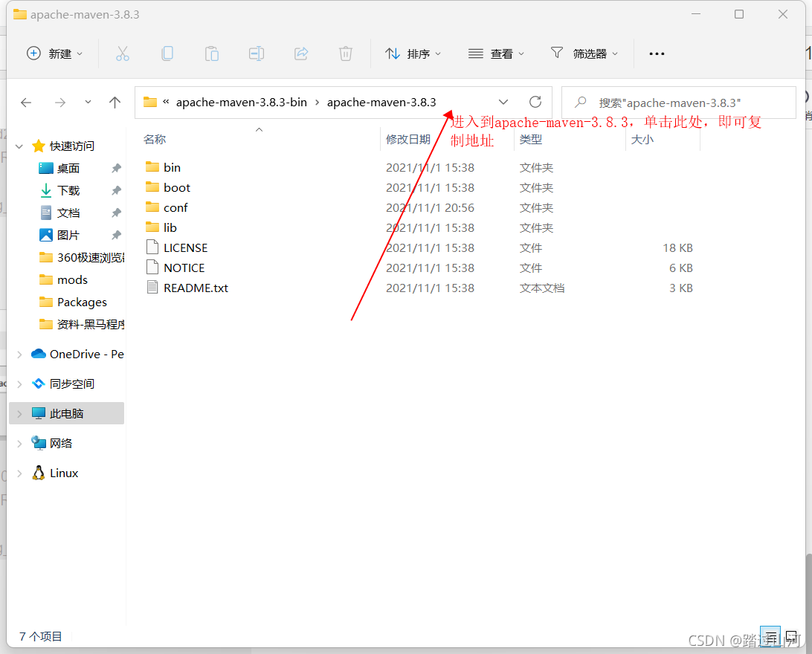Open the 查看 view dropdown
Screen dimensions: 812x654
point(496,54)
